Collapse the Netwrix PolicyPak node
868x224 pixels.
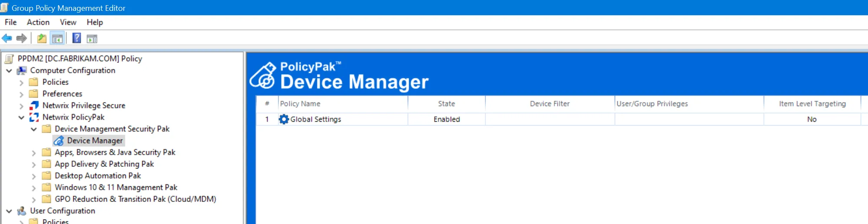click(x=21, y=117)
